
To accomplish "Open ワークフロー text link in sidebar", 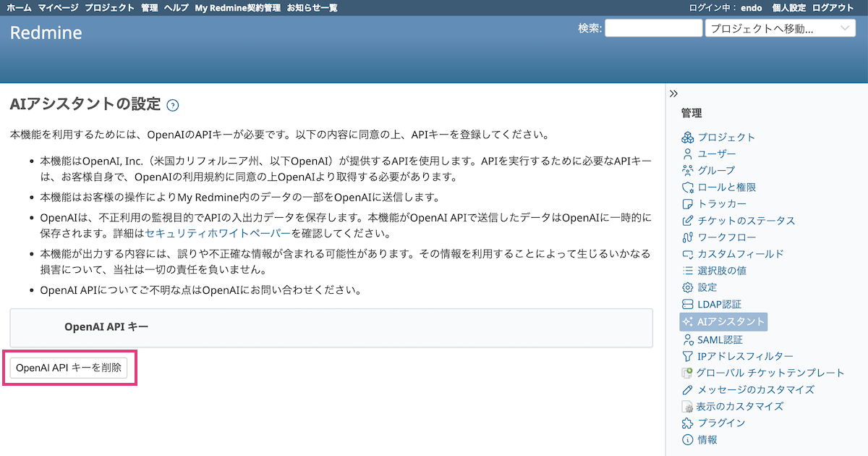I will pyautogui.click(x=727, y=237).
